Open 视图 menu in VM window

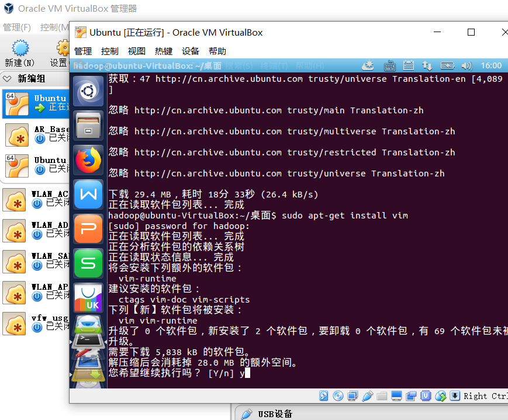[x=137, y=51]
